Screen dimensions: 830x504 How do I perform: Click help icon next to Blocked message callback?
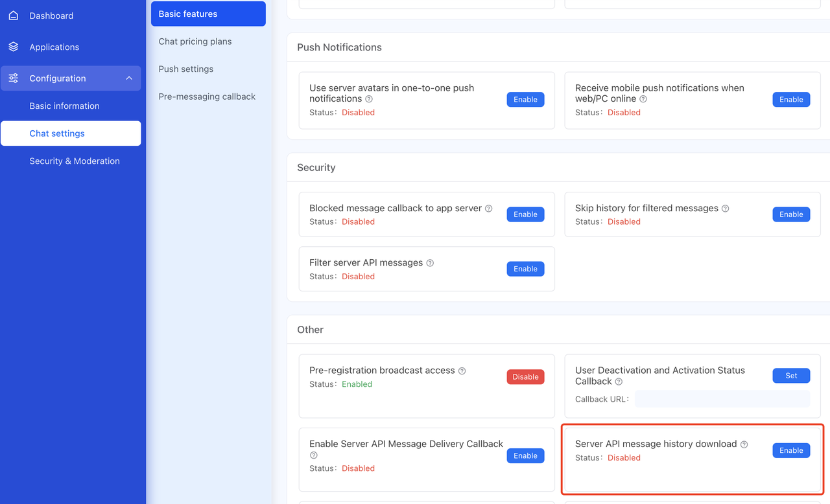[488, 209]
